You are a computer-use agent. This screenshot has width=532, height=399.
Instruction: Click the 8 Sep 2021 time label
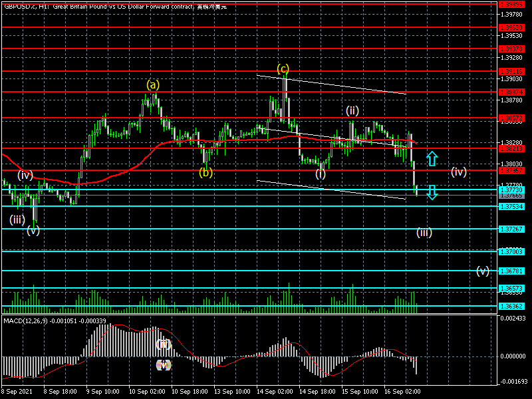click(x=17, y=391)
